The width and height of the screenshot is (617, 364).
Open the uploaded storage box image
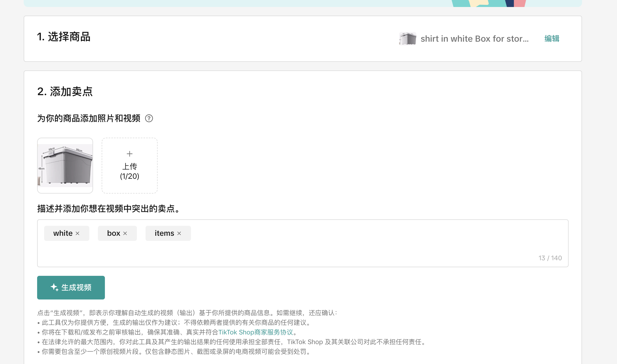(65, 166)
